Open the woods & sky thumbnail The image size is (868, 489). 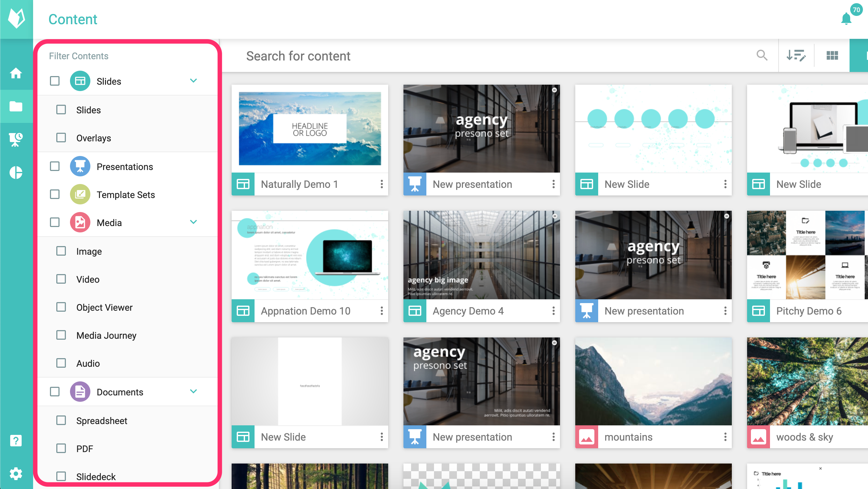coord(807,381)
